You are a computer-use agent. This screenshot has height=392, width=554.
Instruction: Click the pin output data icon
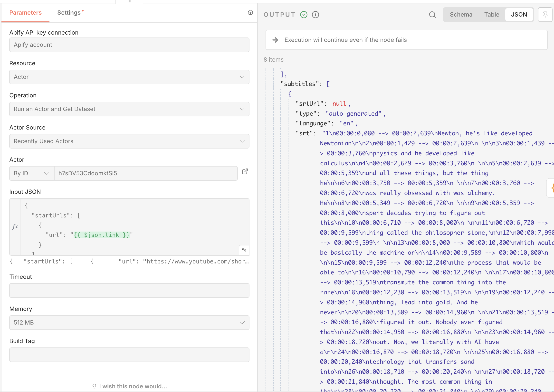pyautogui.click(x=545, y=15)
